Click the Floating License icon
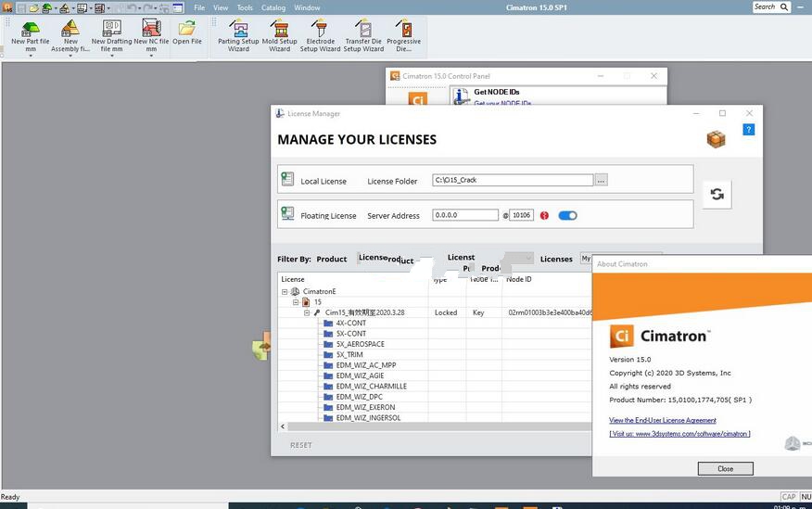 (x=287, y=213)
